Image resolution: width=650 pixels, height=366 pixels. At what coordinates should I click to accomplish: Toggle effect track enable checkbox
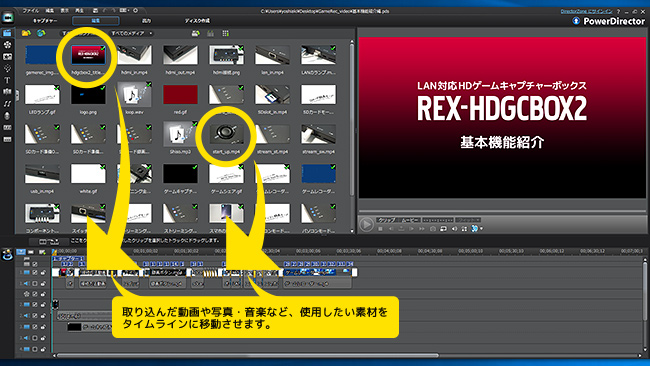pos(35,294)
